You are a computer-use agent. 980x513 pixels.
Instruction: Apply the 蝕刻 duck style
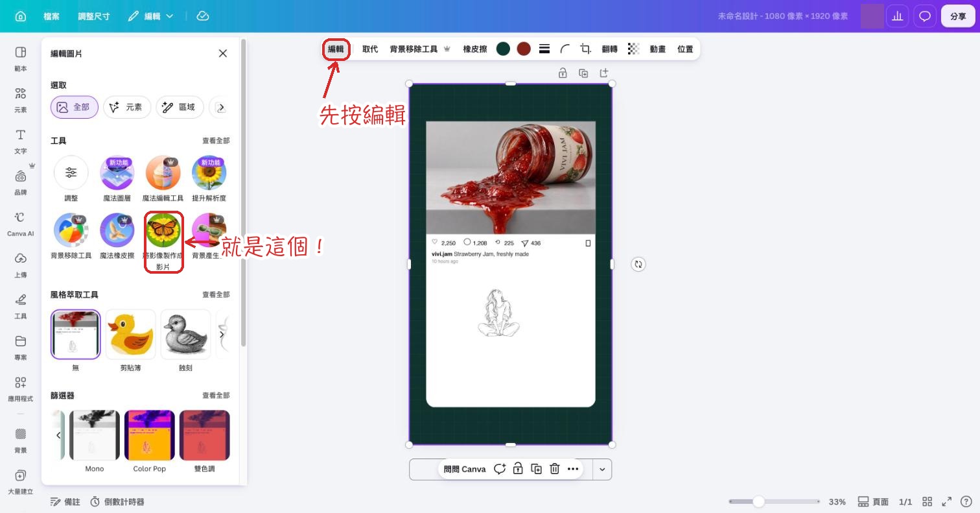[x=185, y=334]
